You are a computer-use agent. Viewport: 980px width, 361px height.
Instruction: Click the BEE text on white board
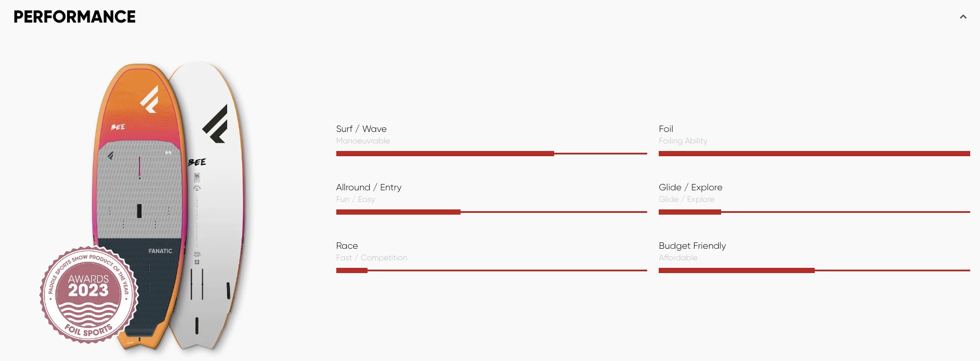(197, 162)
